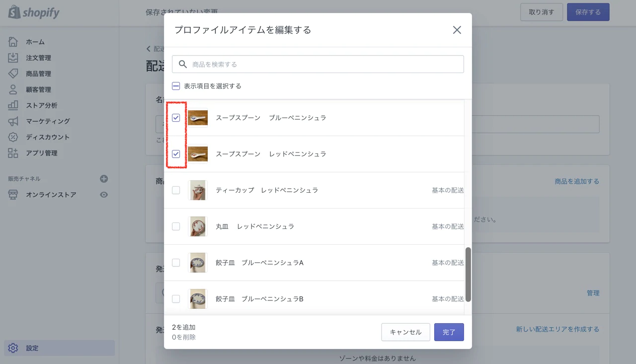Click the キャンセル button in dialog
636x364 pixels.
405,332
